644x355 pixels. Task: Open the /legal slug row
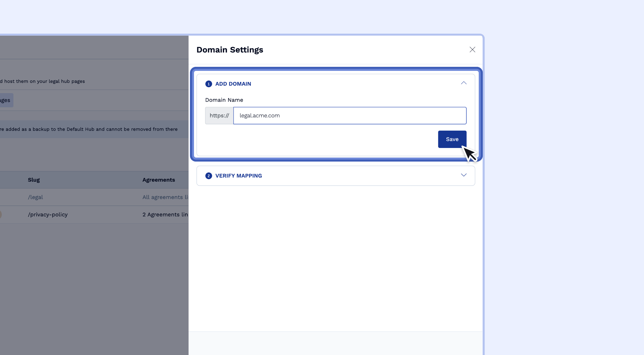coord(35,197)
